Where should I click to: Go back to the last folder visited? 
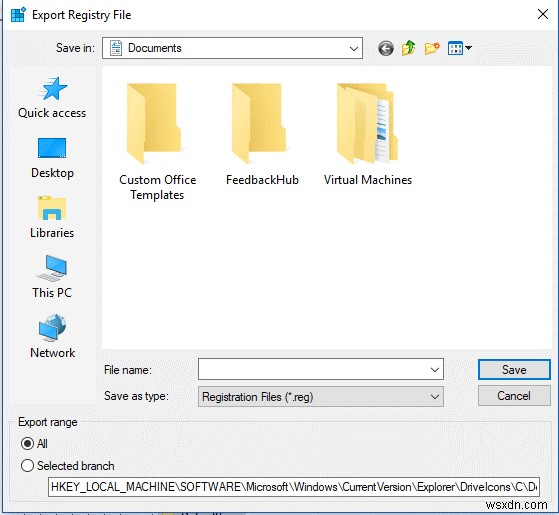[386, 48]
